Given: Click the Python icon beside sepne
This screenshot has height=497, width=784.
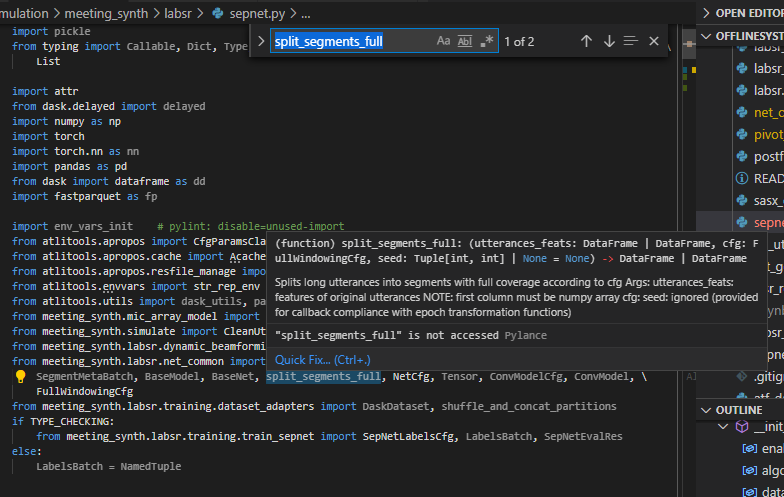Looking at the screenshot, I should coord(742,222).
